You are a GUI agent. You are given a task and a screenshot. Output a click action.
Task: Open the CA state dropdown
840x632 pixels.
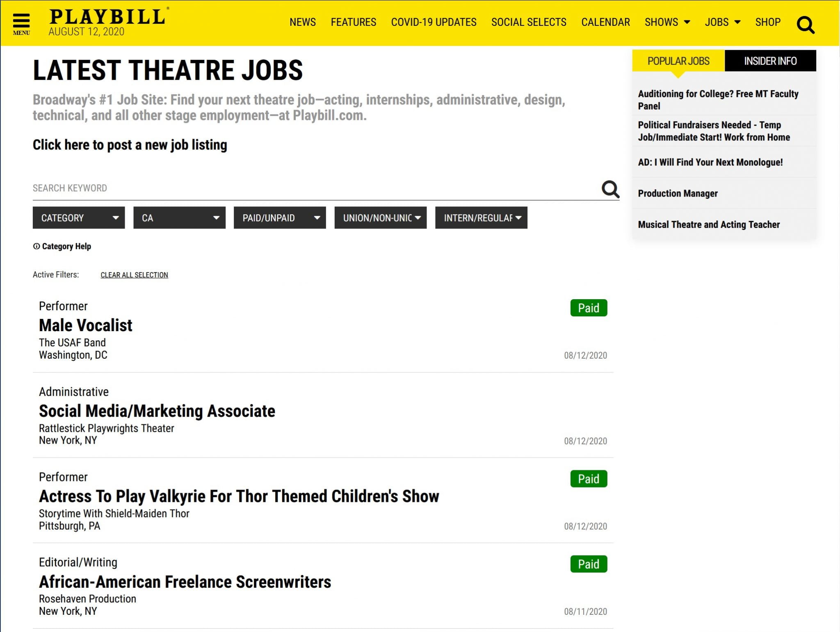click(x=179, y=218)
